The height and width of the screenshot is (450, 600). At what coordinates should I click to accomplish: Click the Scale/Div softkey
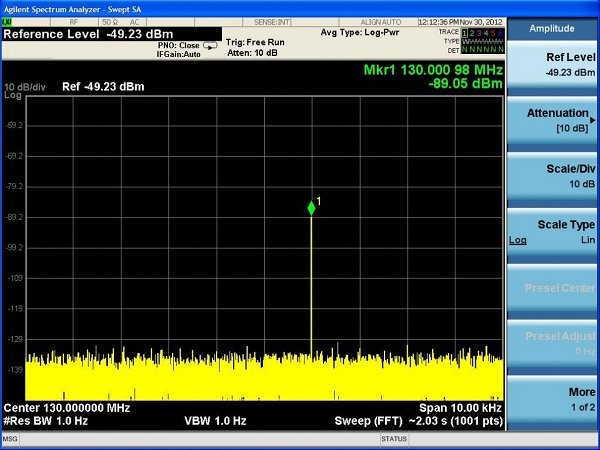(551, 176)
